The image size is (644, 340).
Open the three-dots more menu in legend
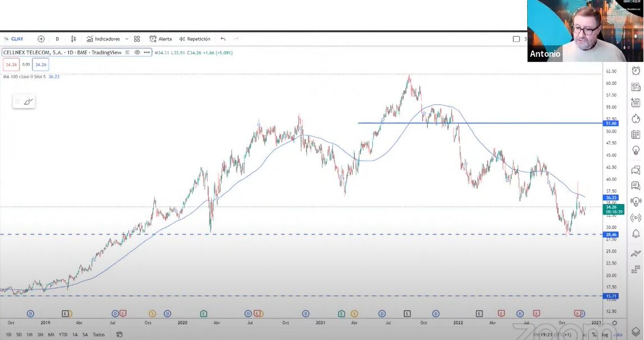click(x=147, y=53)
